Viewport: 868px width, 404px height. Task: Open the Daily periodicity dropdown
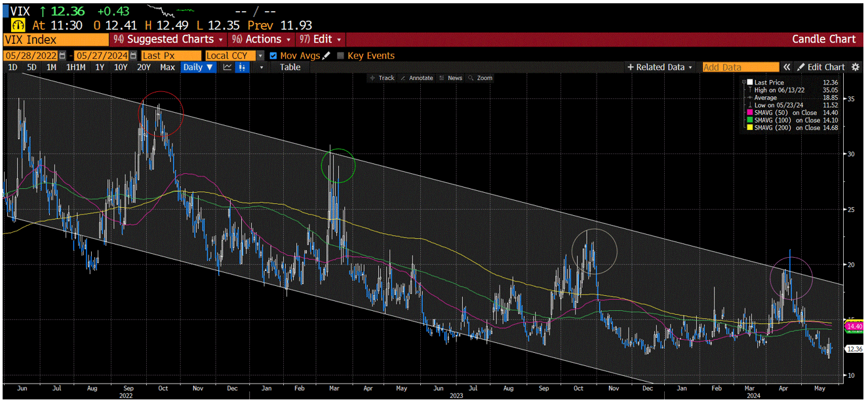tap(198, 67)
